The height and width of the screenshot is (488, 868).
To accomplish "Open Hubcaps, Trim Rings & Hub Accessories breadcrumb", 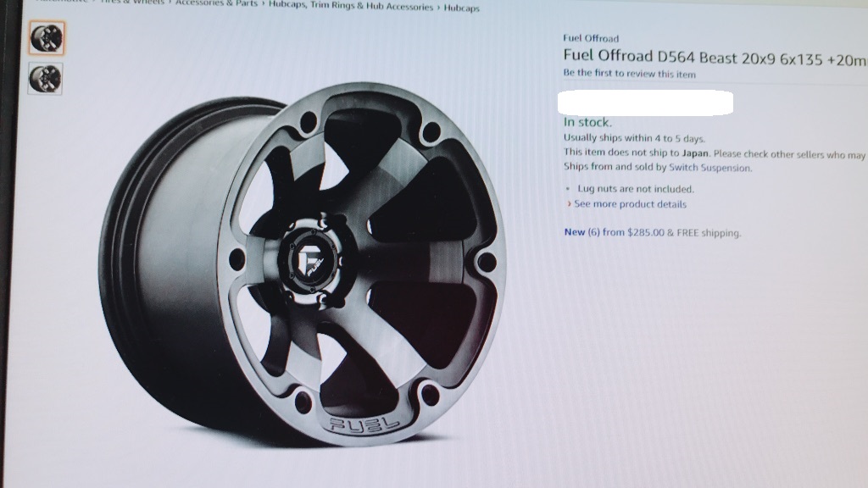I will tap(351, 6).
